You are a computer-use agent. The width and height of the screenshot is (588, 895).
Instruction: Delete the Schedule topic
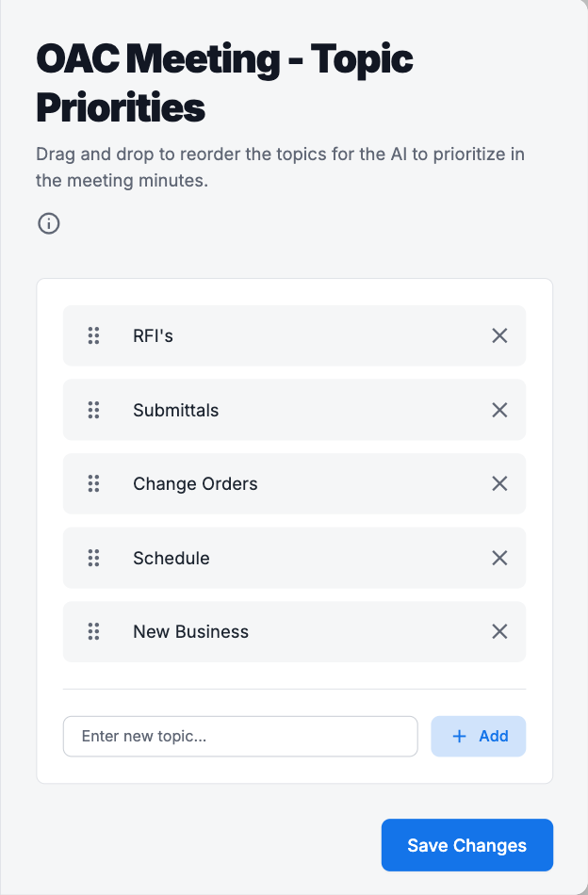click(499, 558)
